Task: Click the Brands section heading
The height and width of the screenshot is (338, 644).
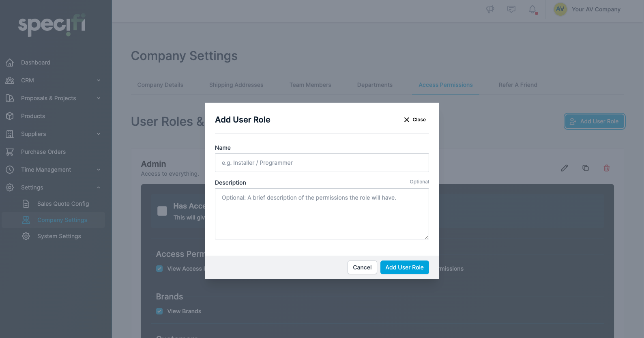Action: tap(170, 297)
